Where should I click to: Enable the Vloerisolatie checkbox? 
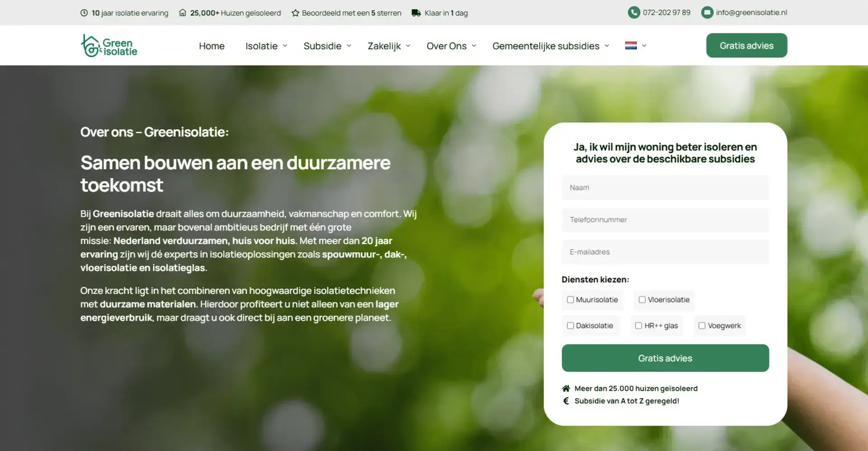(642, 300)
